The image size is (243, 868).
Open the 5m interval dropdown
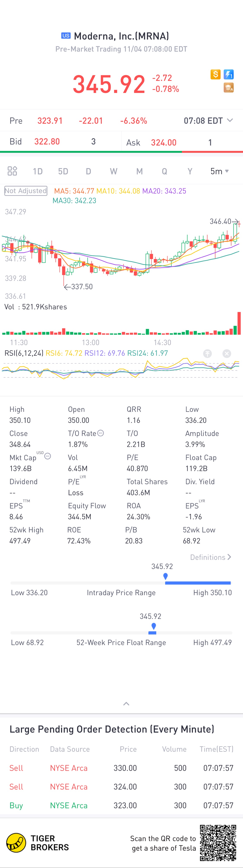pyautogui.click(x=219, y=171)
